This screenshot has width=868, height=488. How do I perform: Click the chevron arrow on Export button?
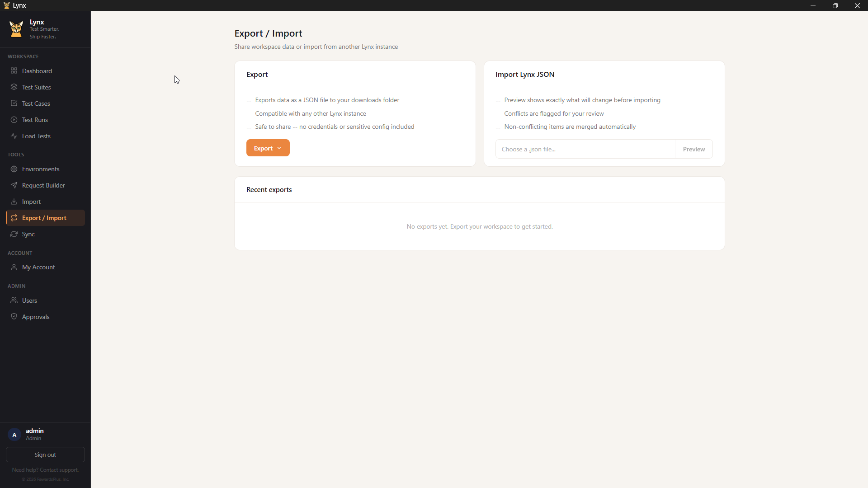tap(279, 148)
